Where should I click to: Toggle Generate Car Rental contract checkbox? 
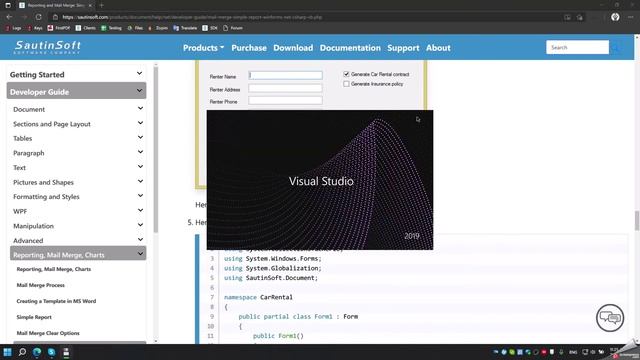346,74
